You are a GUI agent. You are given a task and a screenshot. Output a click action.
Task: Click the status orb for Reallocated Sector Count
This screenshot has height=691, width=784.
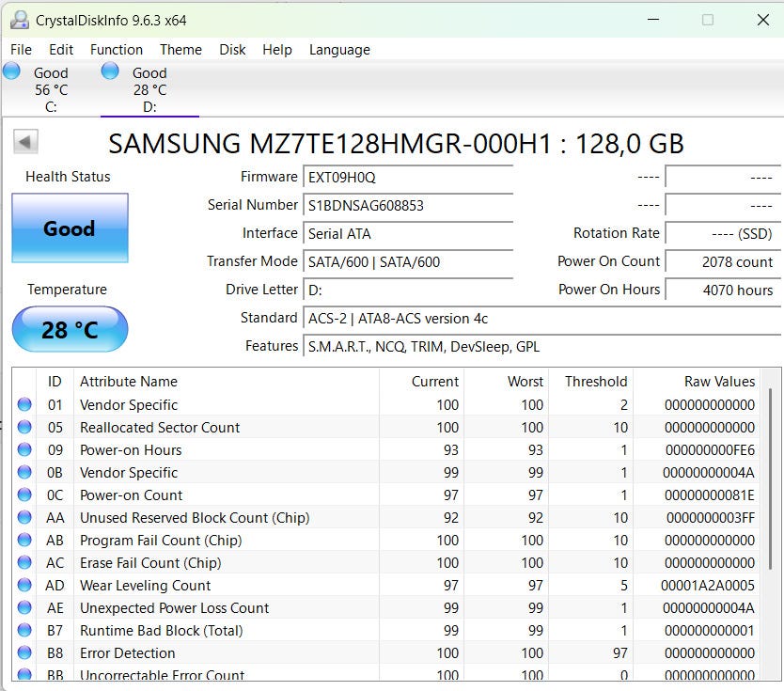tap(24, 427)
